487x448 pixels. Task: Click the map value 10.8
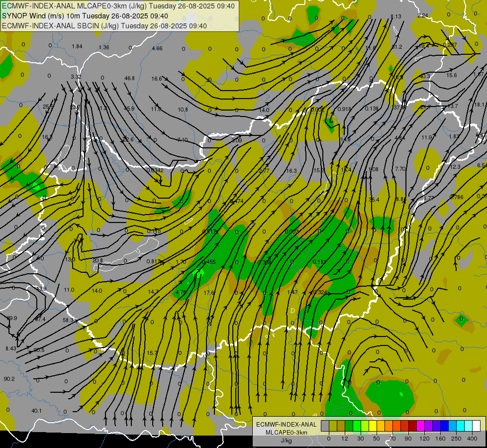pyautogui.click(x=183, y=110)
